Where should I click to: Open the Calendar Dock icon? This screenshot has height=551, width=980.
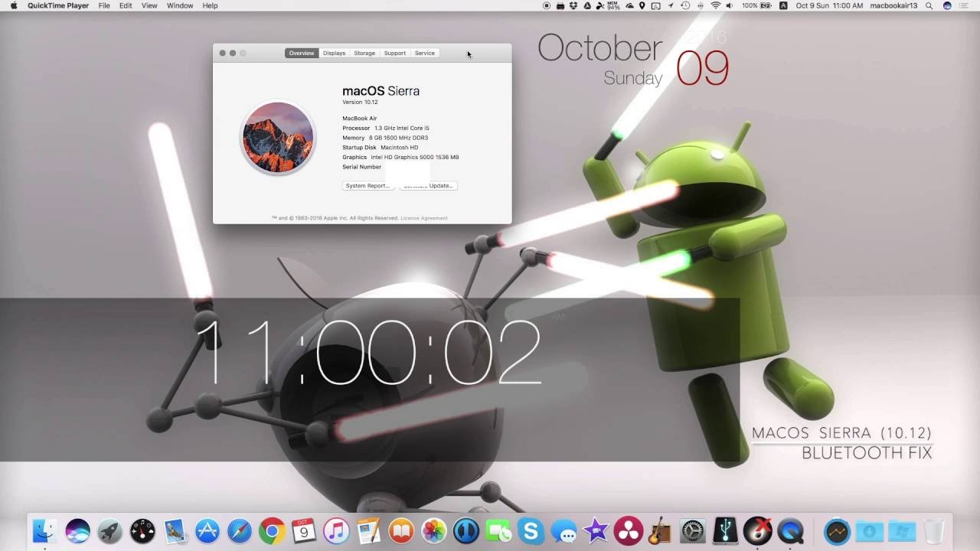[304, 531]
